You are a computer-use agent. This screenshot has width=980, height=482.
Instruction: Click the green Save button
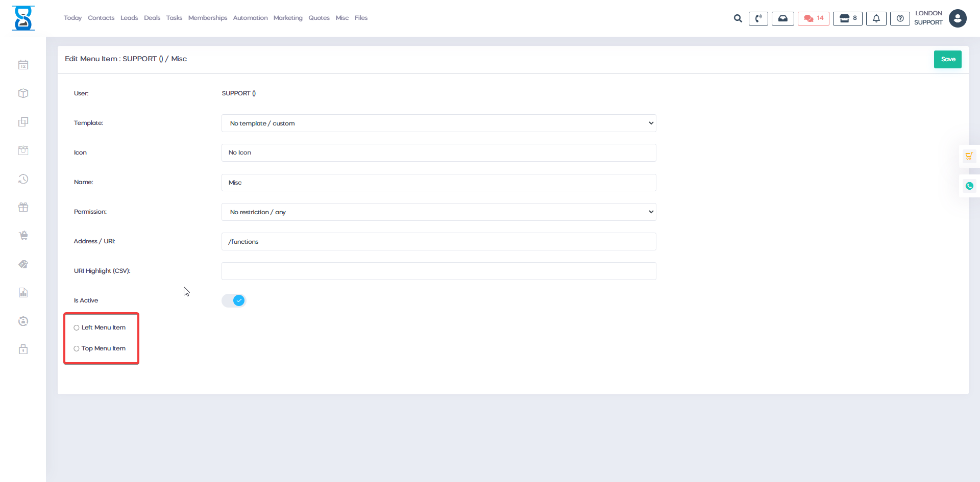click(947, 59)
